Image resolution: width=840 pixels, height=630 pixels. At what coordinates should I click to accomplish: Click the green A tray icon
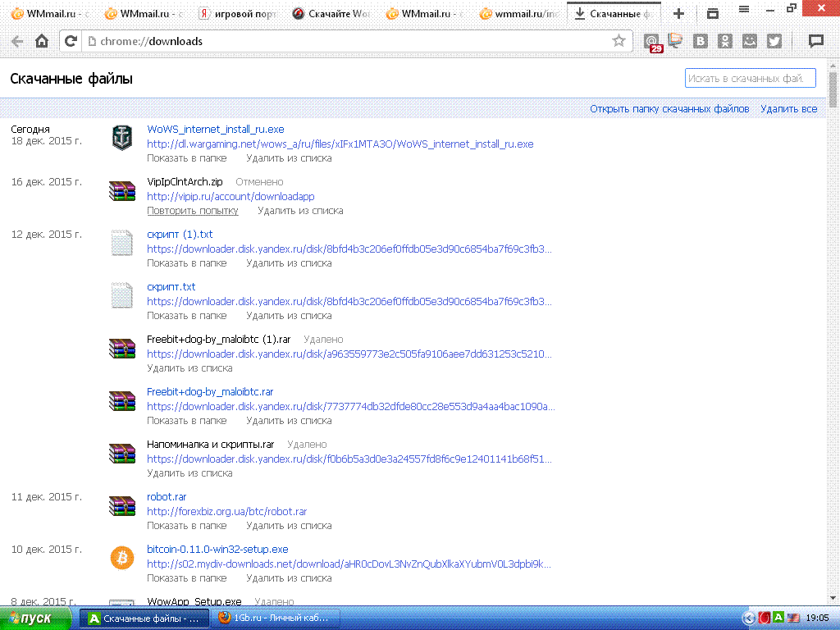coord(778,617)
